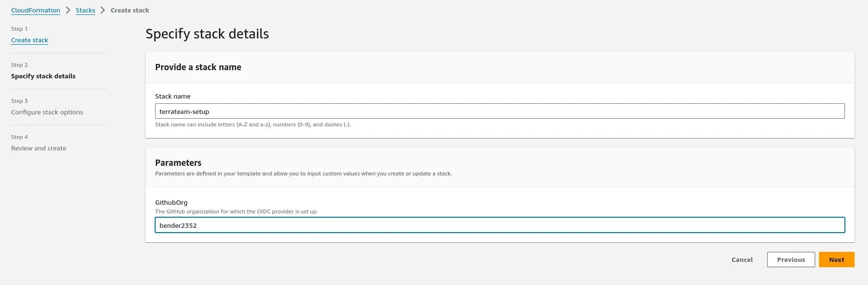This screenshot has height=285, width=868.
Task: Select 'Configure stack options' step text
Action: click(x=47, y=112)
